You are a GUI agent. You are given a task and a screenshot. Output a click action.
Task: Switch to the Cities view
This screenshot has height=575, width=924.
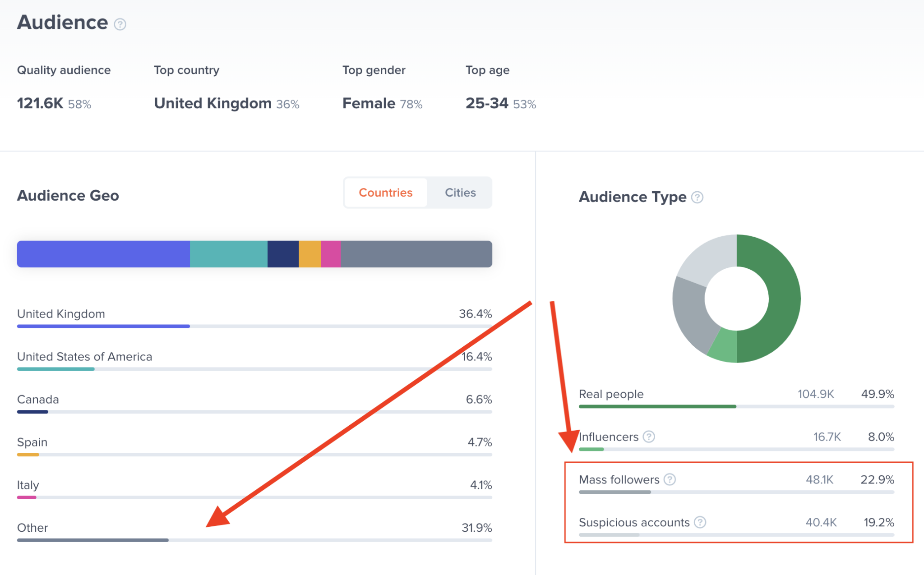459,193
